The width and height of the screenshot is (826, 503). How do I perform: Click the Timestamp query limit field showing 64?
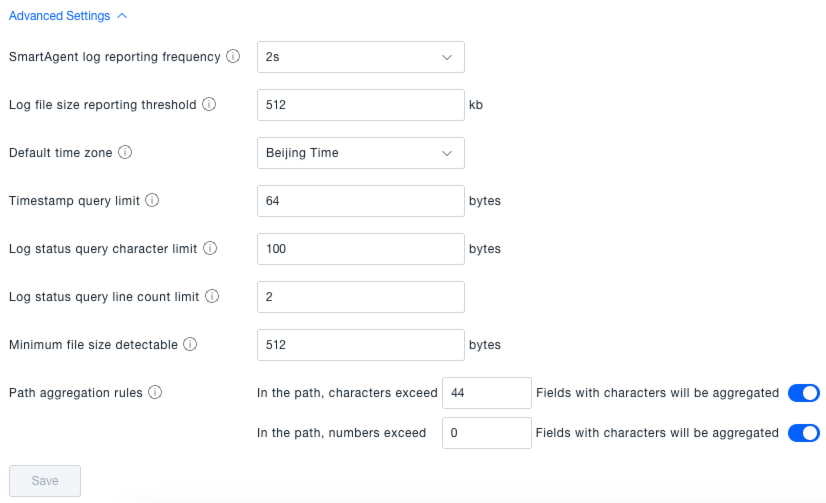pyautogui.click(x=360, y=201)
